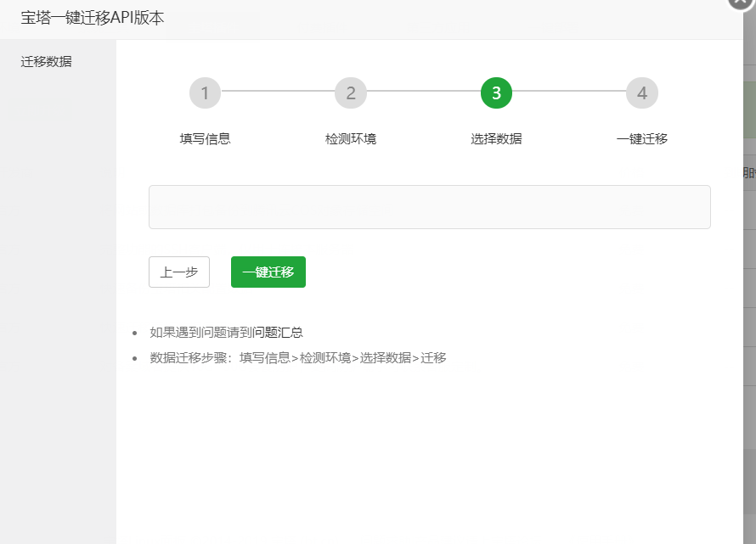756x544 pixels.
Task: Click the 检测环境 step label
Action: click(x=351, y=138)
